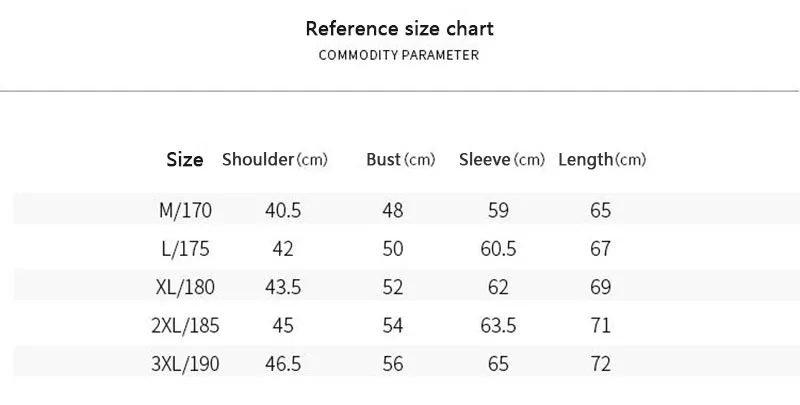Click shoulder value 40.5 for M/170
The width and height of the screenshot is (800, 405).
tap(283, 210)
